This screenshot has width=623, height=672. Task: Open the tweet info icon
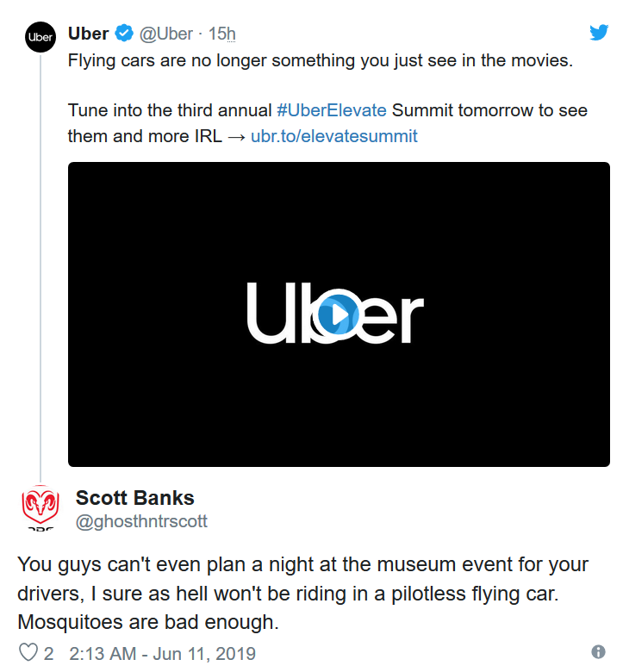click(598, 651)
